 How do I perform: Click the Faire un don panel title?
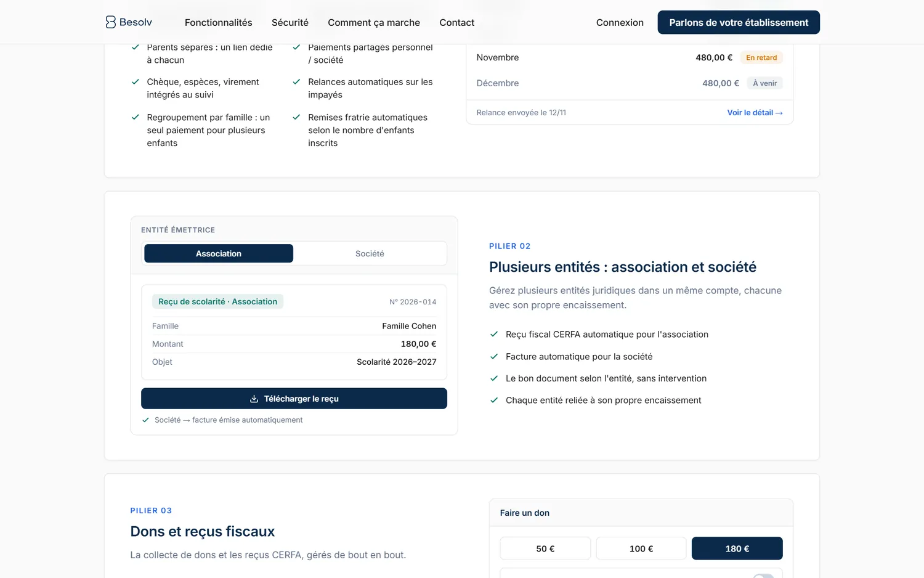525,513
